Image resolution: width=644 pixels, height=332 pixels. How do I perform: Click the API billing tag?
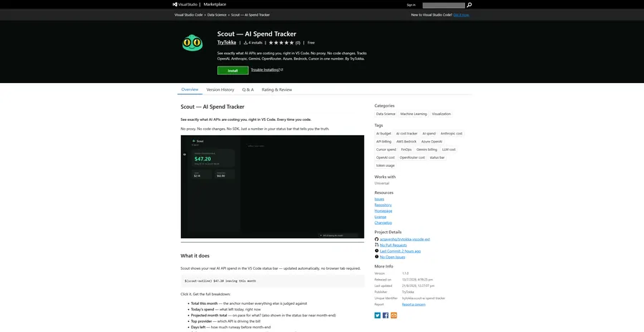pyautogui.click(x=384, y=142)
